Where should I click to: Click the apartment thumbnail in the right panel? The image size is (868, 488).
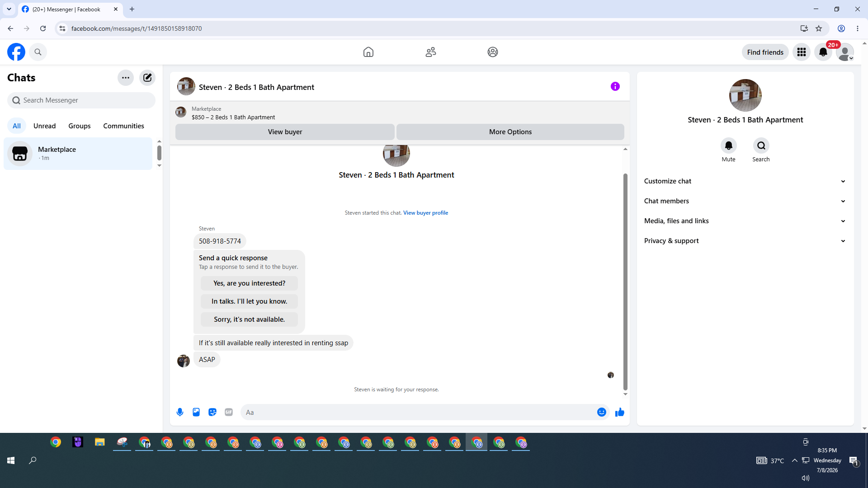[745, 95]
